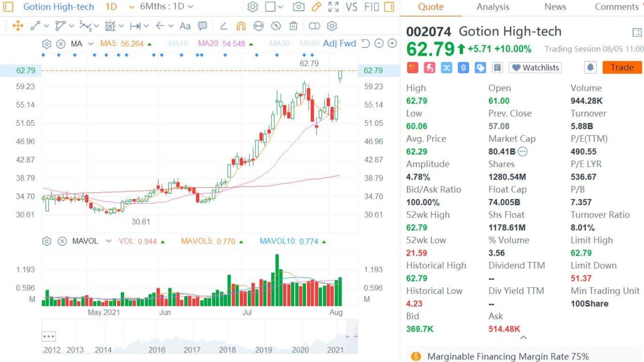Activate the magnet snap tool
This screenshot has width=644, height=362.
241,26
